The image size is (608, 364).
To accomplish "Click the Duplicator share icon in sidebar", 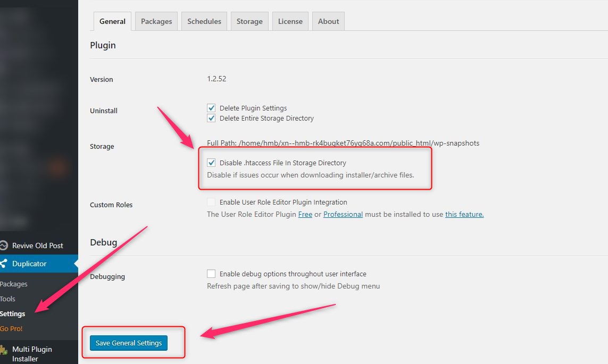I will (4, 264).
